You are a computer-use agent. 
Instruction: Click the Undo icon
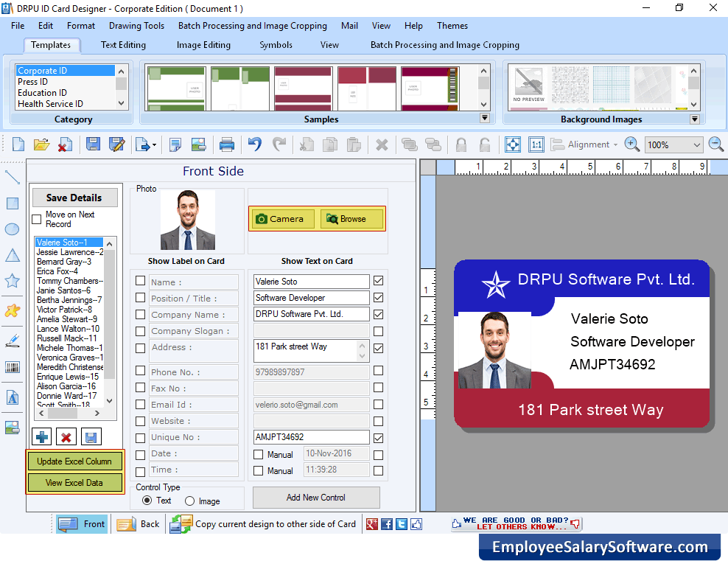point(254,144)
